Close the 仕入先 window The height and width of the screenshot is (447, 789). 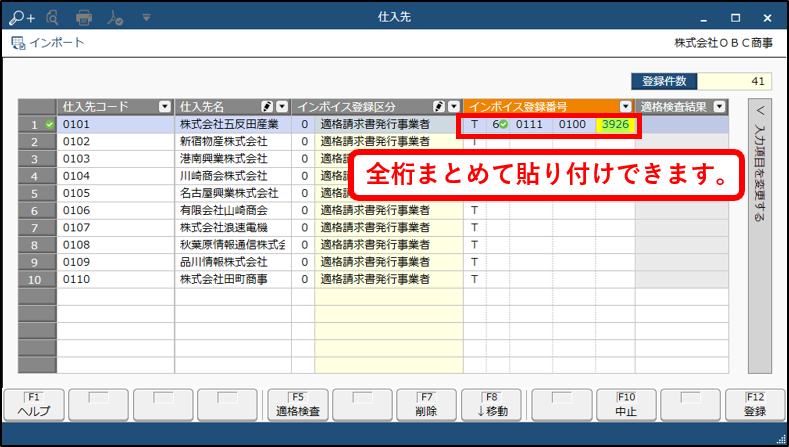tap(767, 18)
